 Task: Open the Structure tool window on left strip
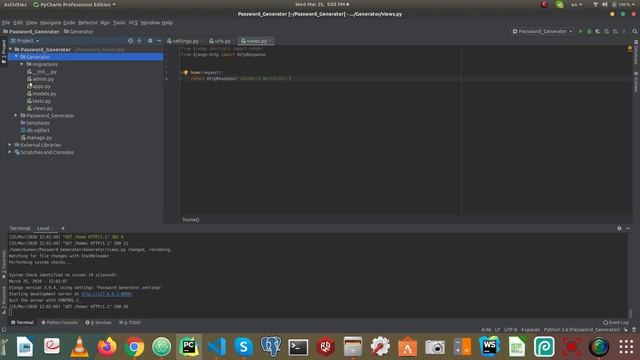[4, 300]
